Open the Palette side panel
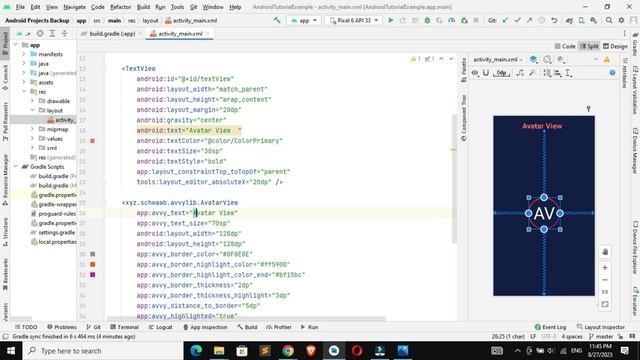This screenshot has width=640, height=360. 463,70
